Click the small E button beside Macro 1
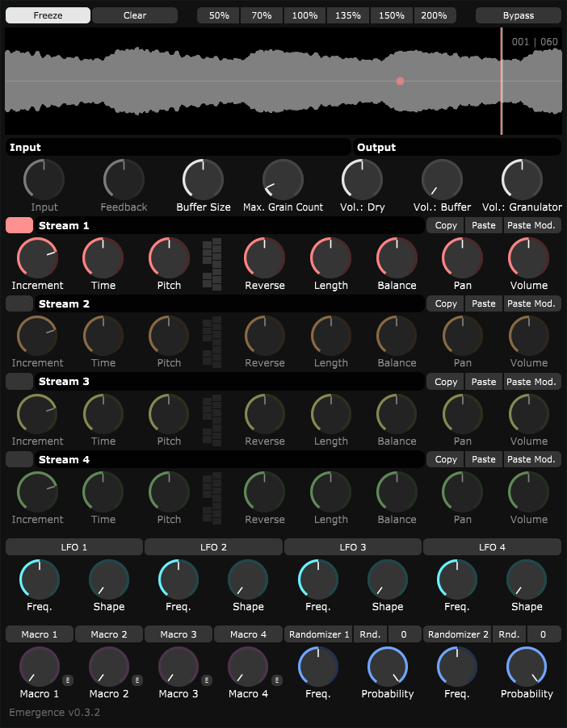 68,680
